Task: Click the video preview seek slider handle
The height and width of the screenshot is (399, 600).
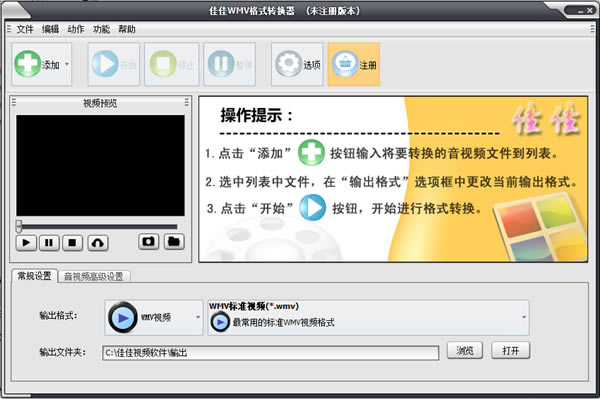Action: coord(19,226)
